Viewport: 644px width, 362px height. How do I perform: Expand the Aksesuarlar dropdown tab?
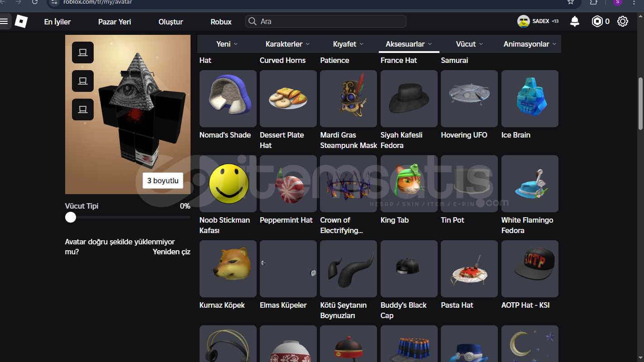pyautogui.click(x=409, y=44)
